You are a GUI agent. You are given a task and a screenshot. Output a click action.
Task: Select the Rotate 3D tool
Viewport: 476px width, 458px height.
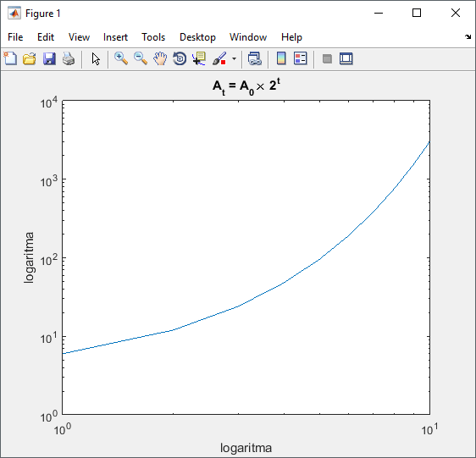(180, 58)
